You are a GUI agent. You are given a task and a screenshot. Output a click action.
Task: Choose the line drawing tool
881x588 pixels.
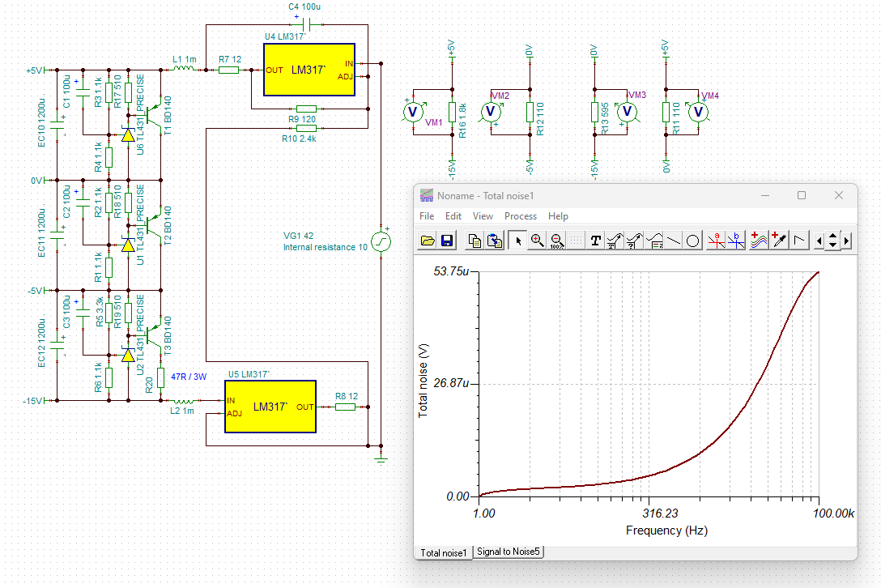(x=674, y=241)
